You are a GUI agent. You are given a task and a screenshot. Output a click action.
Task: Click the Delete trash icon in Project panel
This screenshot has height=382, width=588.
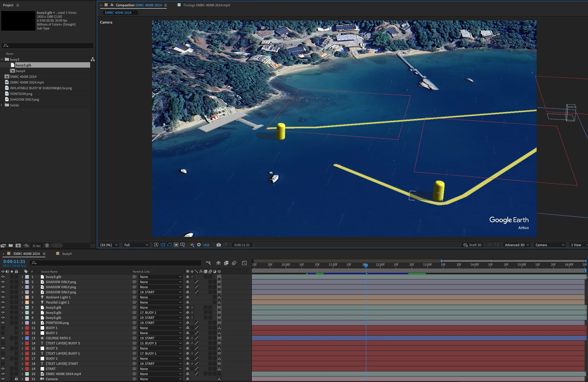pos(47,246)
